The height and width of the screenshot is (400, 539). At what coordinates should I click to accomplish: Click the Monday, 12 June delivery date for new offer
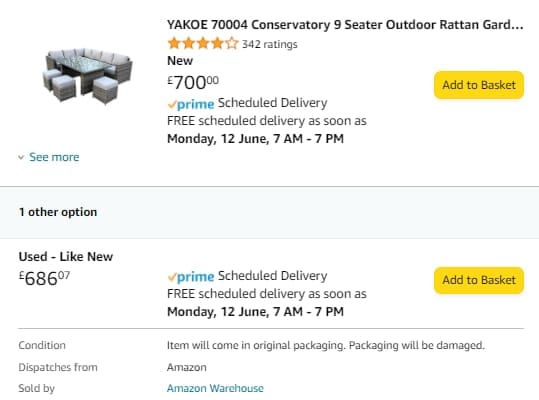(x=255, y=139)
